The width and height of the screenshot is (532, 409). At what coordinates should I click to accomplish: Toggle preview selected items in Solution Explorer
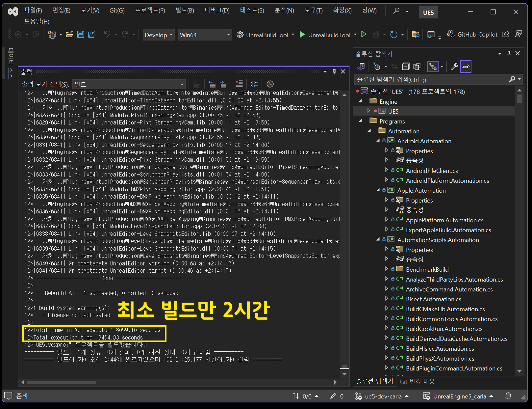point(466,67)
